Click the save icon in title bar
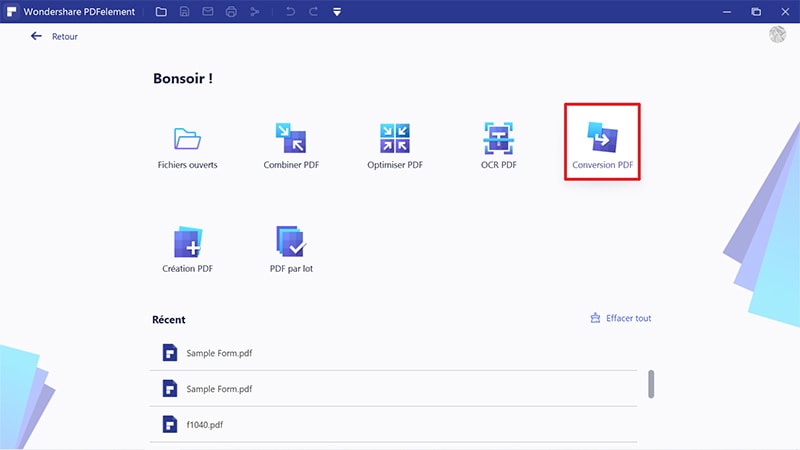 [x=185, y=11]
